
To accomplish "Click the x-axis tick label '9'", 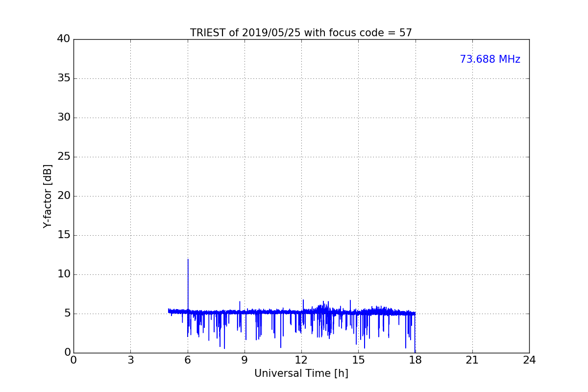I will pos(245,360).
